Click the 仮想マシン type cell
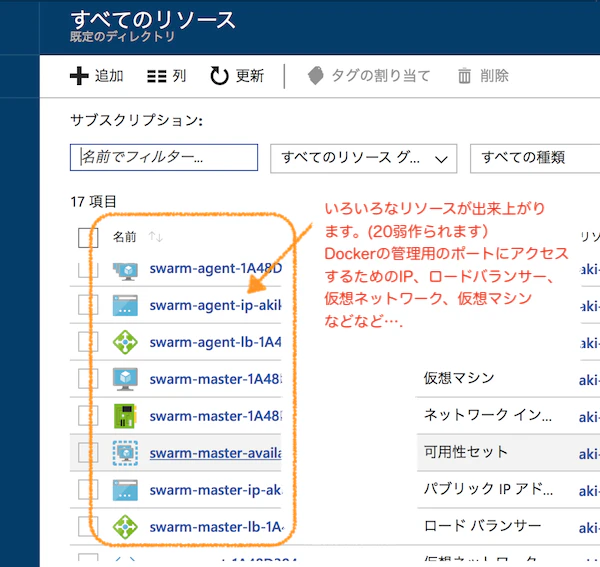 pos(459,378)
